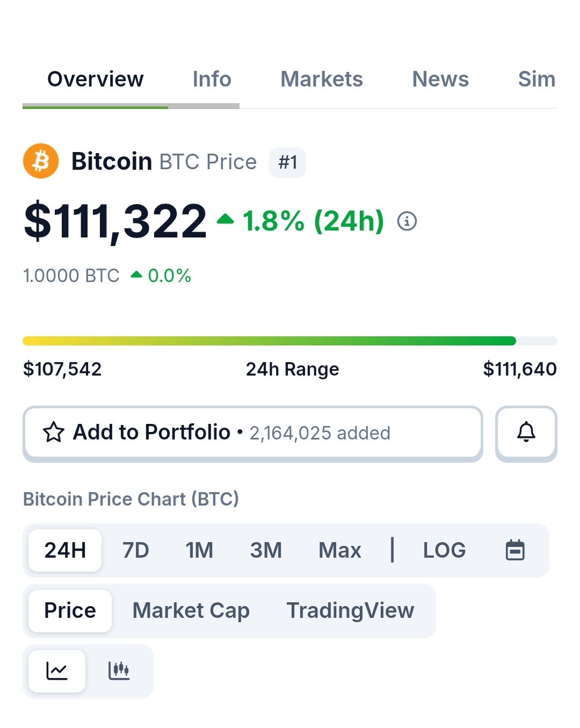This screenshot has height=728, width=580.
Task: Switch to the Markets tab
Action: point(322,80)
